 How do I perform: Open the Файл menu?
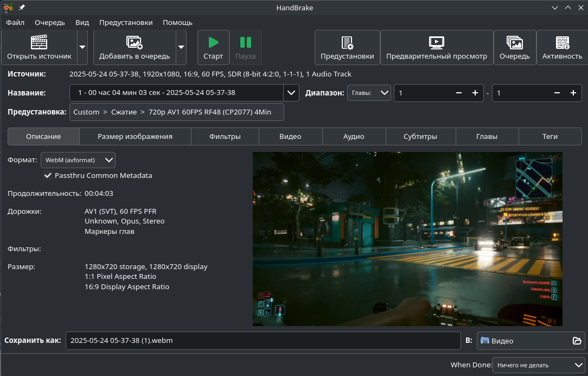click(15, 22)
